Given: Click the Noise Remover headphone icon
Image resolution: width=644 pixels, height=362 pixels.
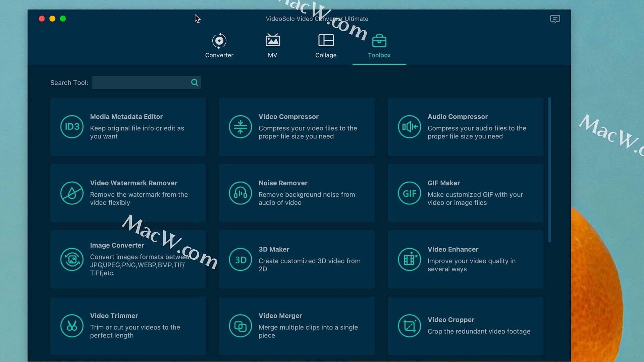Looking at the screenshot, I should 240,193.
